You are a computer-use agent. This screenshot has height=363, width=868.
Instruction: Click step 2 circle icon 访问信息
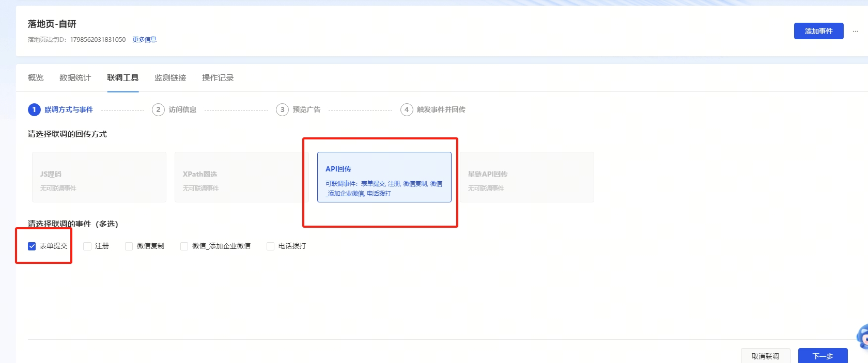158,109
